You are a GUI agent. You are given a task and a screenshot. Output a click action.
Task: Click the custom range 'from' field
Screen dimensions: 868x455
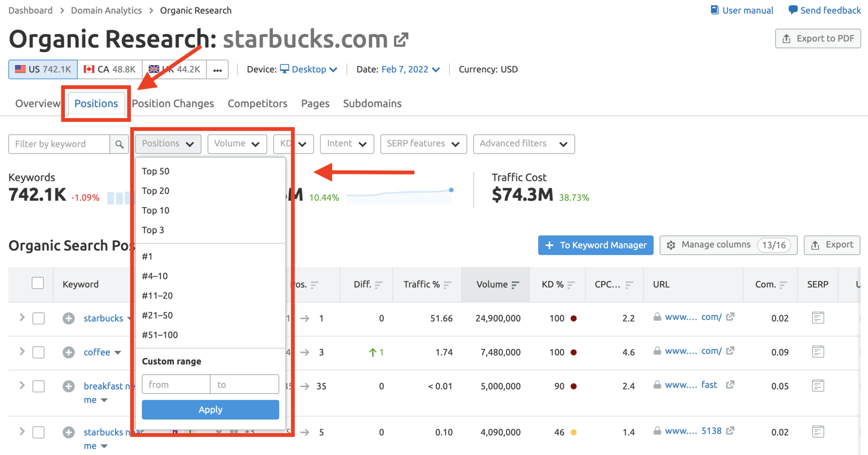tap(176, 385)
